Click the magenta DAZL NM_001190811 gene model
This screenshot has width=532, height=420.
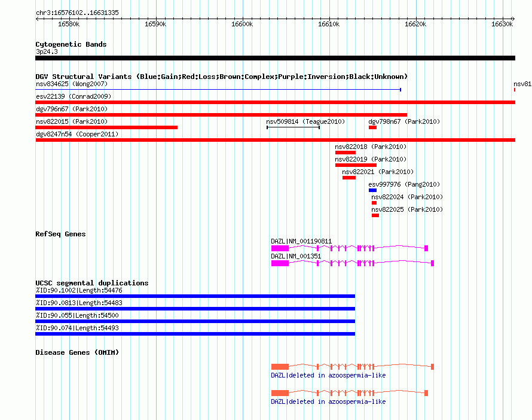pyautogui.click(x=350, y=248)
